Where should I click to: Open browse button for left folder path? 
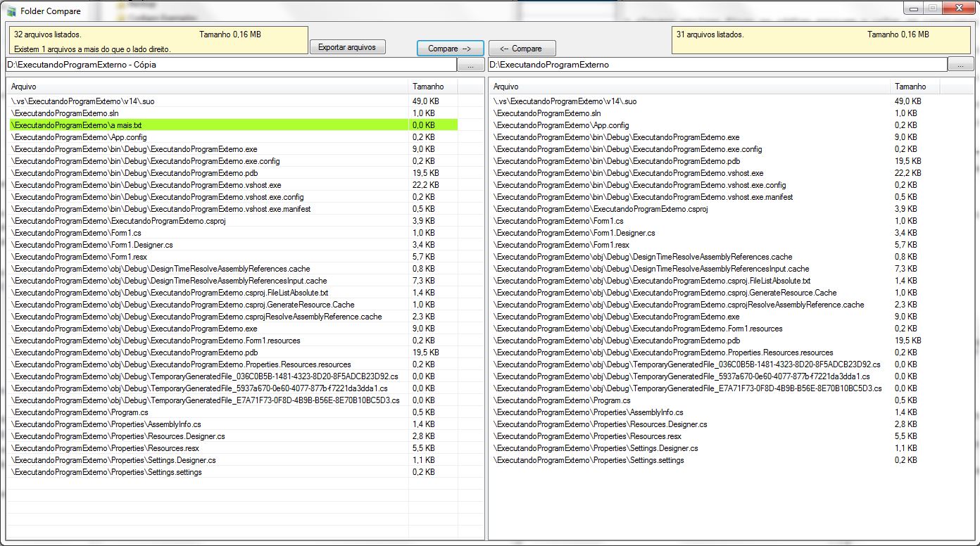pos(470,65)
